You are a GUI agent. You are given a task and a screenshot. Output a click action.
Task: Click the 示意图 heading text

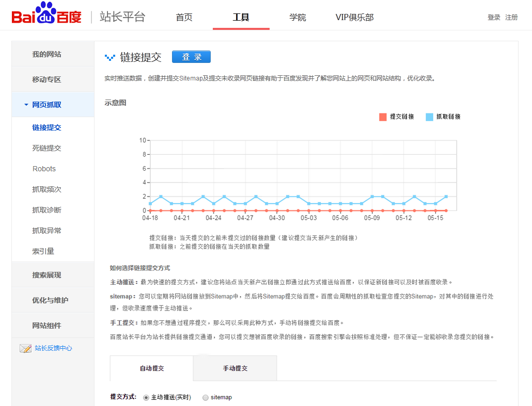click(115, 103)
